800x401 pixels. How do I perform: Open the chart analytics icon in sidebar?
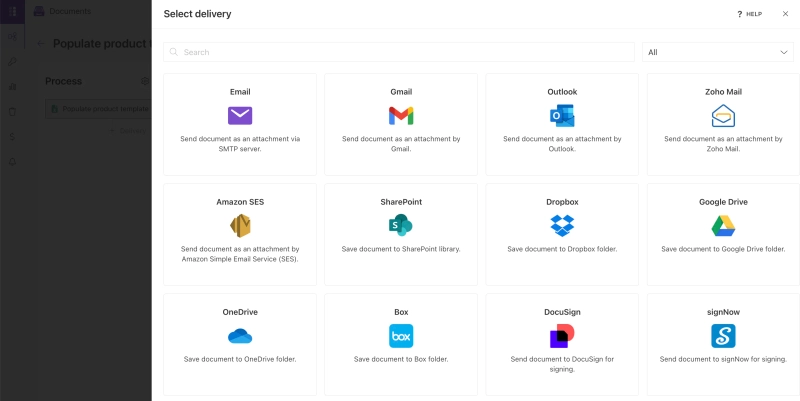point(12,87)
